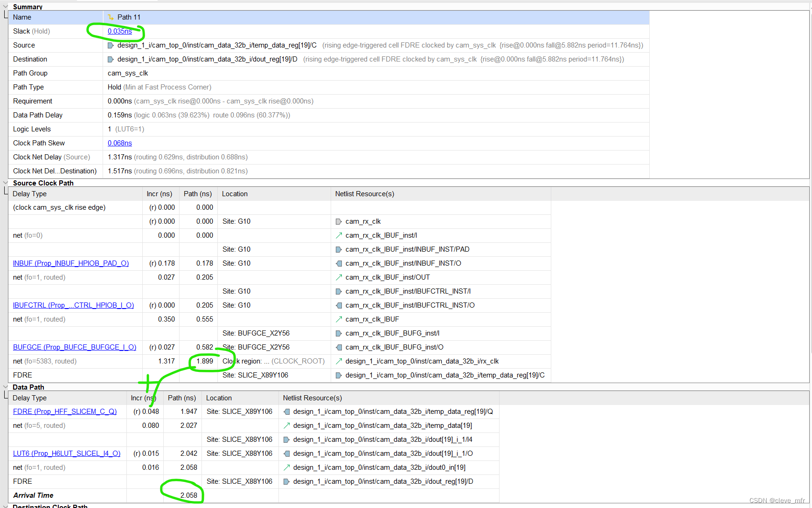
Task: Select the Path (ns) header in Source Clock Path
Action: [198, 194]
